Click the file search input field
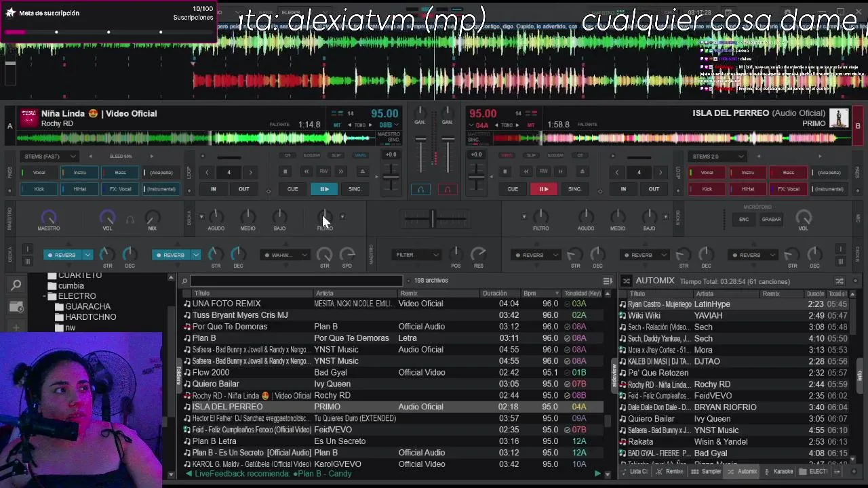This screenshot has height=488, width=868. pyautogui.click(x=296, y=281)
